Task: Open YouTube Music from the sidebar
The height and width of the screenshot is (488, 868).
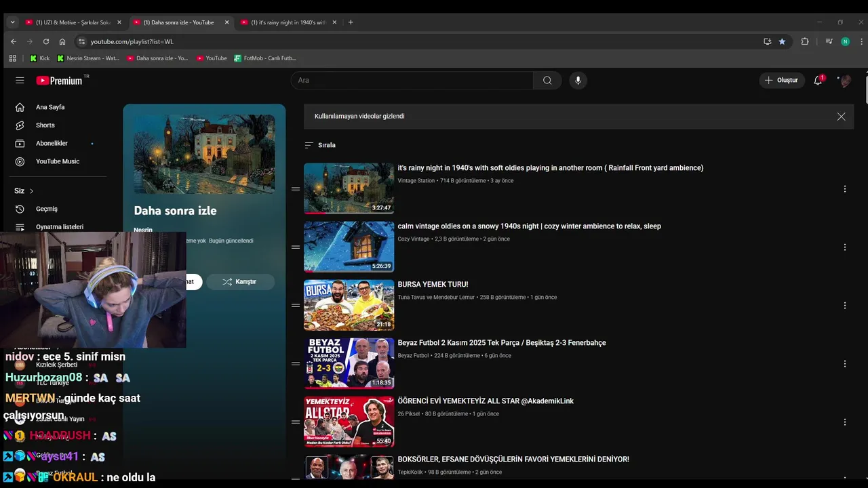Action: 58,161
